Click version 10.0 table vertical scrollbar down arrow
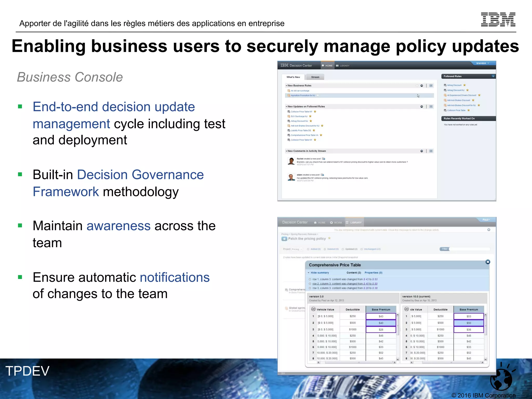Screen dimensions: 532x399 click(x=485, y=359)
